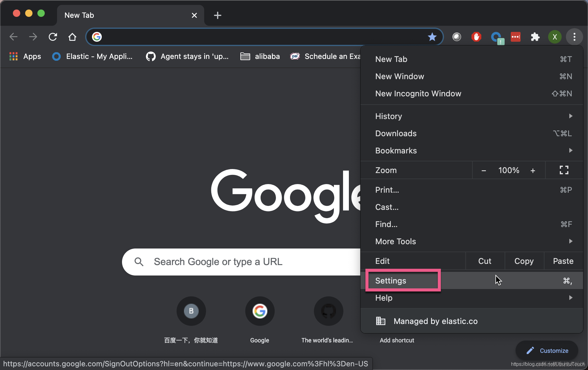Expand the More Tools submenu

point(472,241)
